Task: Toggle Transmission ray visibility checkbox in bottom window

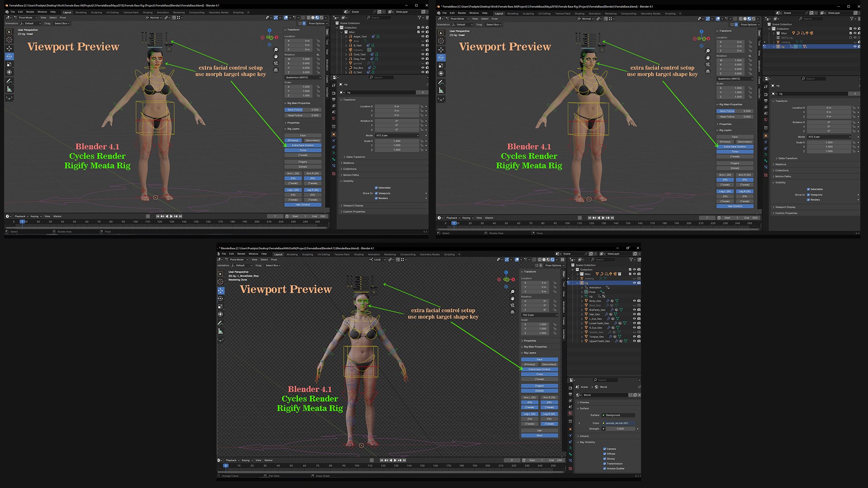Action: coord(604,464)
